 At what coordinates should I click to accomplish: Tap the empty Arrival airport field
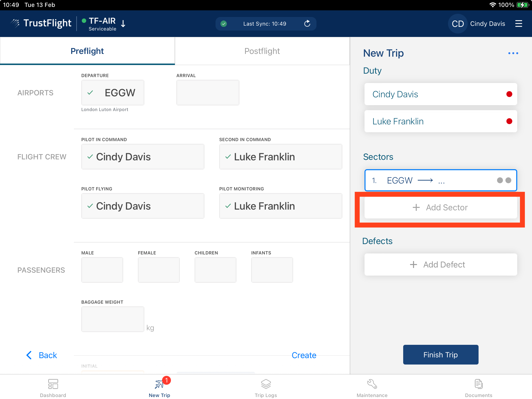click(208, 93)
